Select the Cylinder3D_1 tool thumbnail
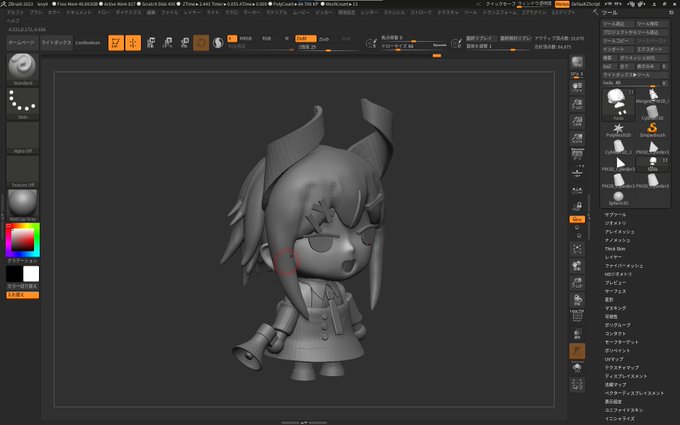 coord(618,147)
